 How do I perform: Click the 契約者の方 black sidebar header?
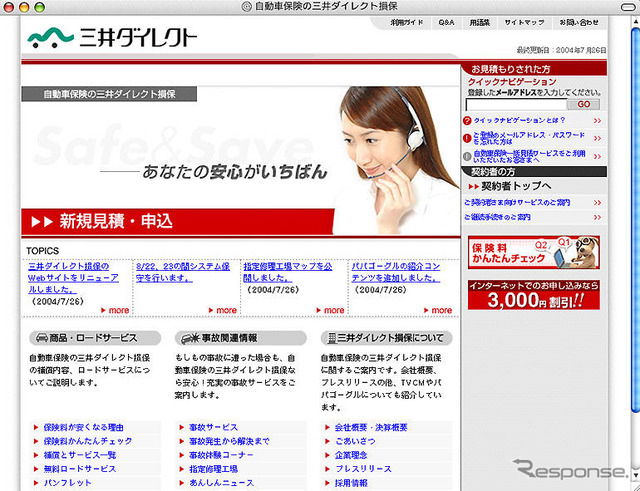(x=534, y=171)
